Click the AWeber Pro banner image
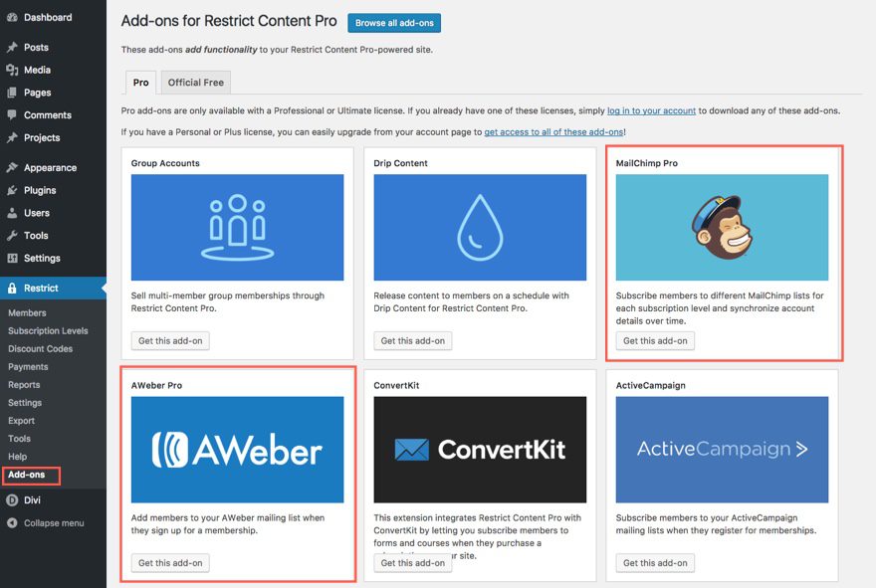The height and width of the screenshot is (588, 876). pyautogui.click(x=237, y=450)
